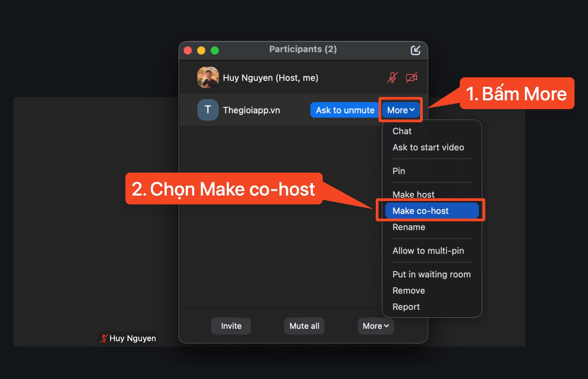The image size is (588, 379).
Task: Click Huy Nguyen's muted microphone icon
Action: 392,77
